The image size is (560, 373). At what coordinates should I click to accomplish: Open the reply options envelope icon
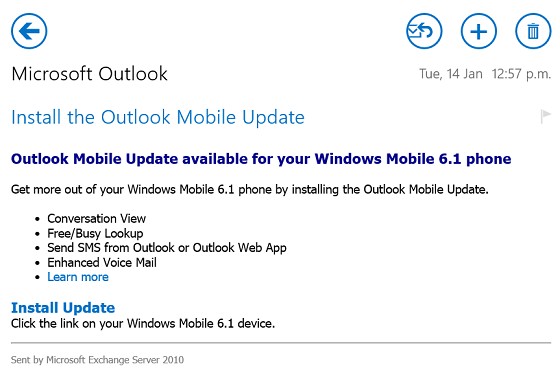[x=424, y=31]
